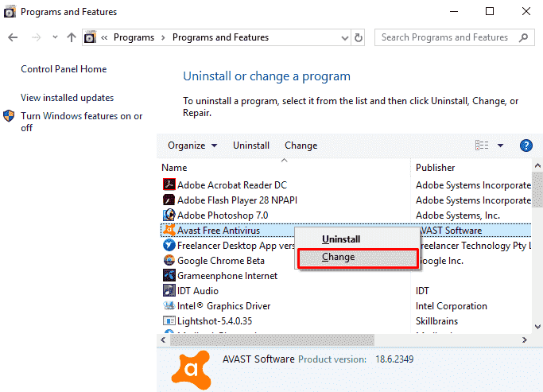Click the horizontal scrollbar right arrow
Image resolution: width=543 pixels, height=392 pixels.
pos(524,340)
